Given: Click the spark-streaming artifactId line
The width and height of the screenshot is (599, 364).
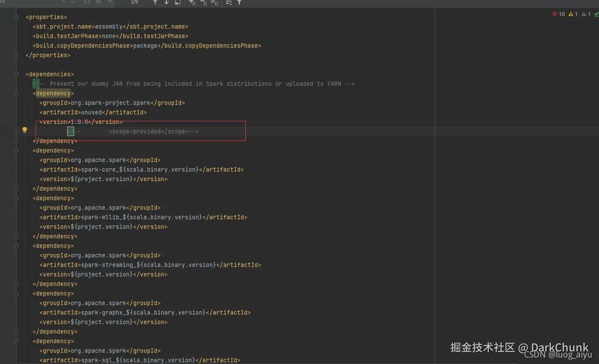Looking at the screenshot, I should [150, 265].
